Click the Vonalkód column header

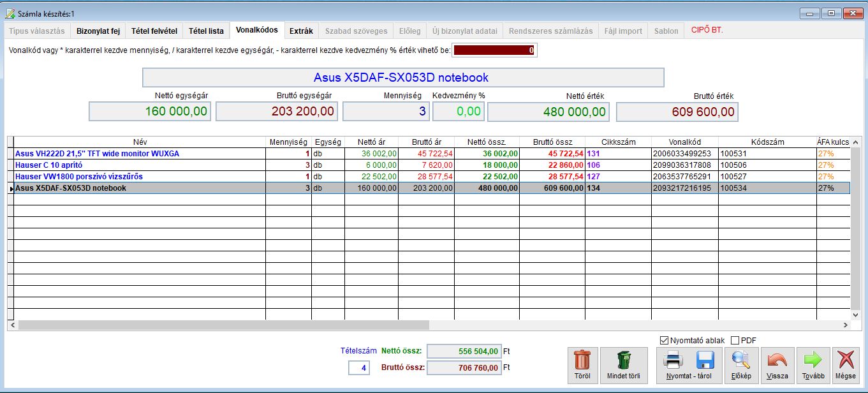(684, 142)
